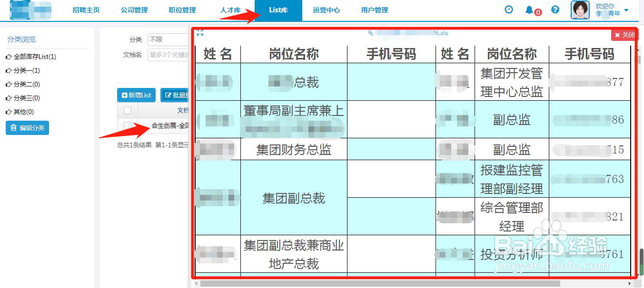The height and width of the screenshot is (288, 644).
Task: Open the 运营中心 menu
Action: (326, 10)
